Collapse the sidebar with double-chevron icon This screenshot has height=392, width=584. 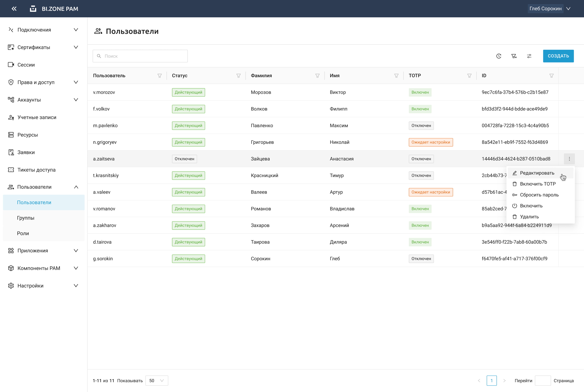coord(14,9)
